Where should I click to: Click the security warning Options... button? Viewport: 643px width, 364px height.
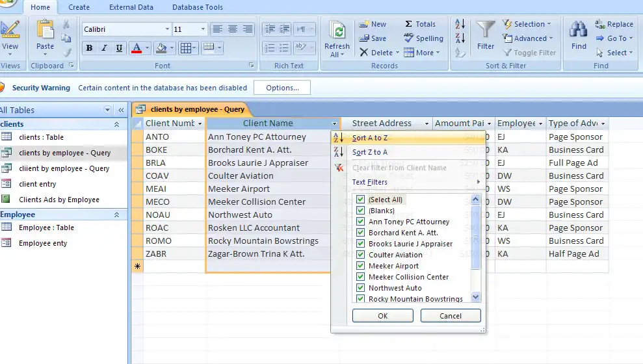(282, 88)
